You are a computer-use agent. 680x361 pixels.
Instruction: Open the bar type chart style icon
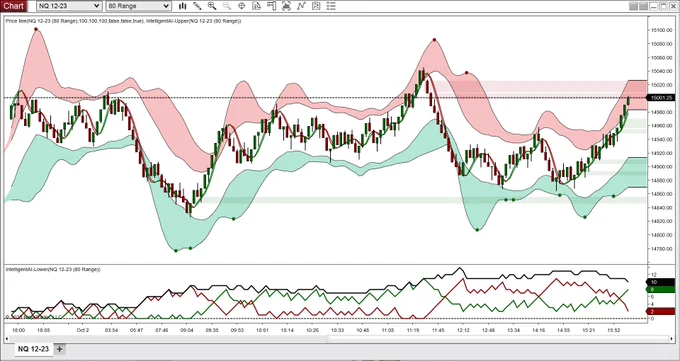(x=183, y=6)
